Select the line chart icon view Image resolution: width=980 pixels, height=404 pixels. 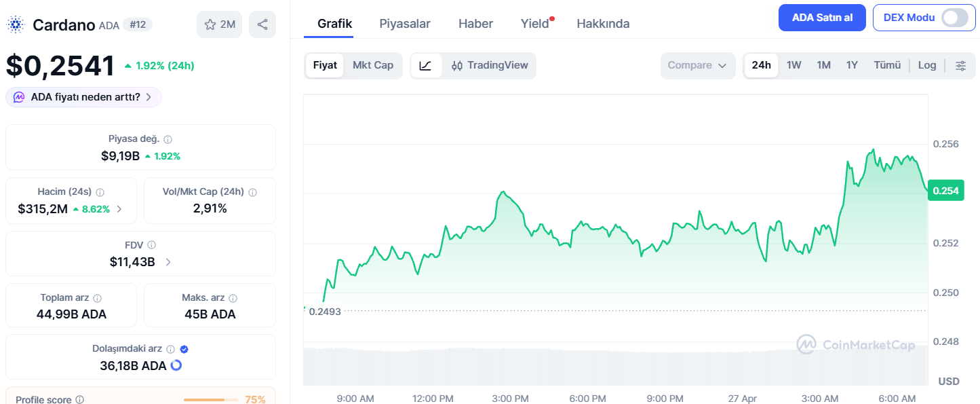click(426, 66)
